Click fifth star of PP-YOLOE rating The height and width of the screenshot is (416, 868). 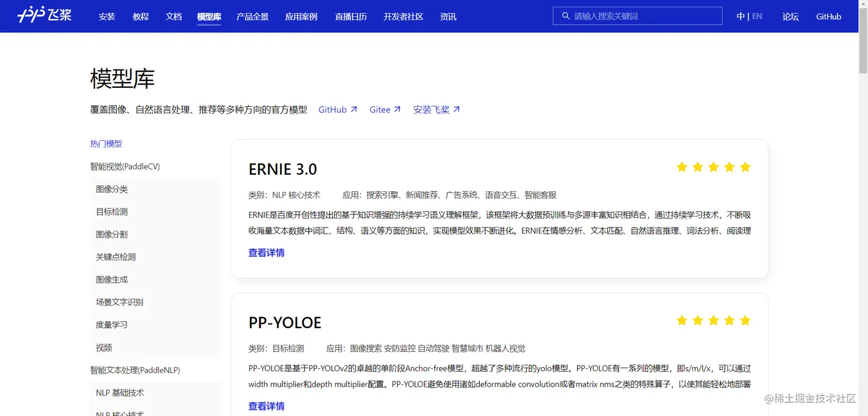pos(745,321)
